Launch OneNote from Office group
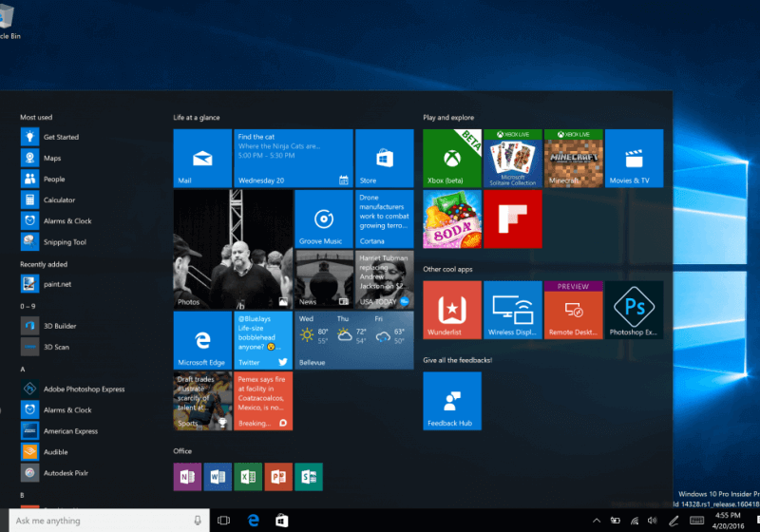 coord(187,477)
